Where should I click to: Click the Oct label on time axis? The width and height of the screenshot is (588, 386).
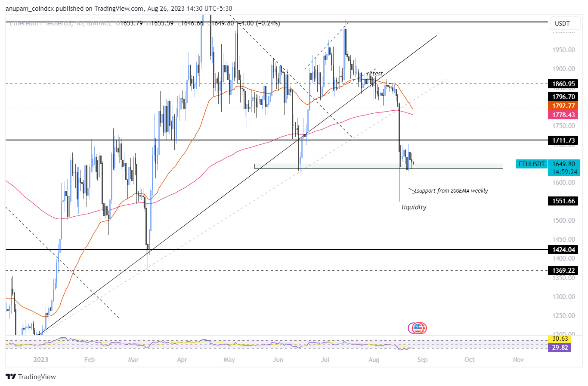(470, 360)
